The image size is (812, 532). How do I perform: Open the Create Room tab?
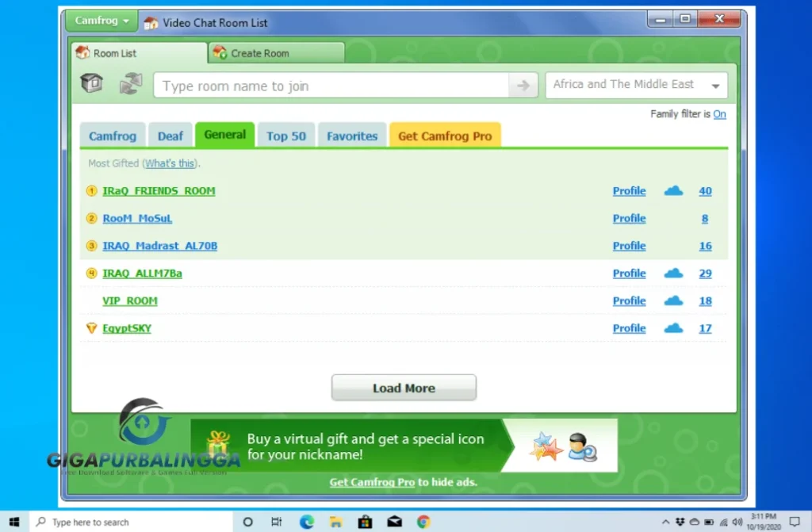point(275,52)
